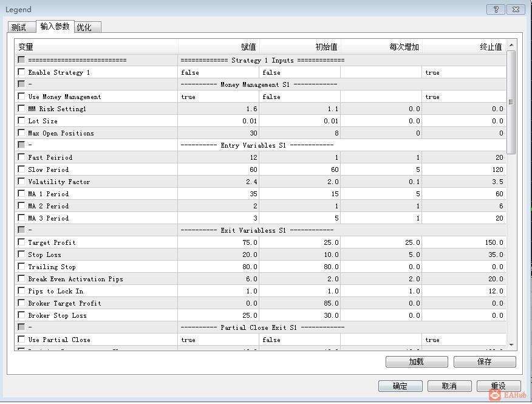
Task: Edit Enable Strategy 1 value false
Action: click(x=218, y=72)
